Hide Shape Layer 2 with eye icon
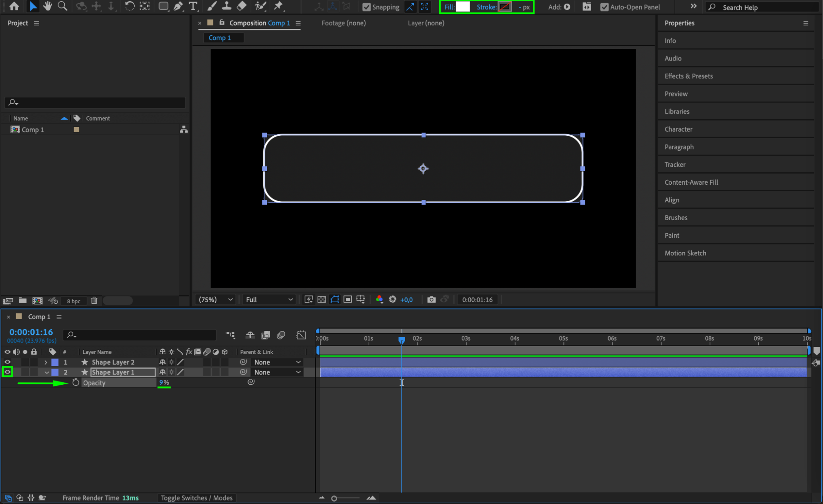This screenshot has height=504, width=823. click(x=7, y=362)
